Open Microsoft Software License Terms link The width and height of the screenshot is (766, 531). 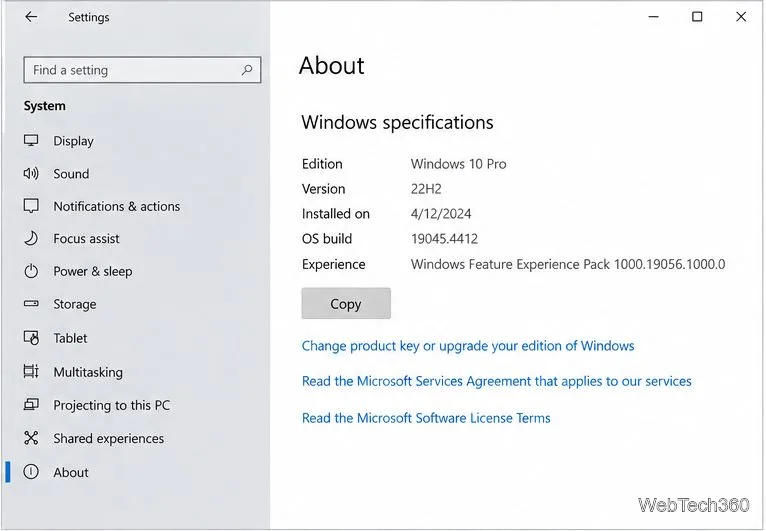[426, 418]
